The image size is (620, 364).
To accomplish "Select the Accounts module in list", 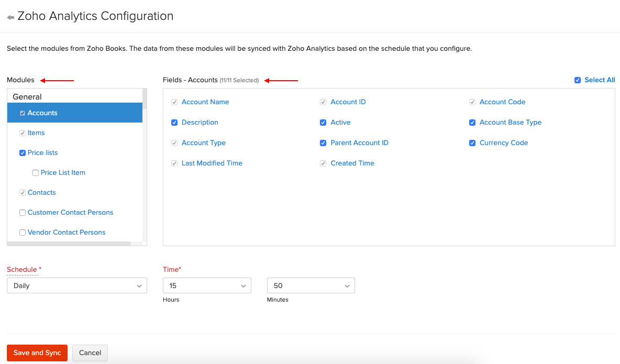I will point(42,113).
